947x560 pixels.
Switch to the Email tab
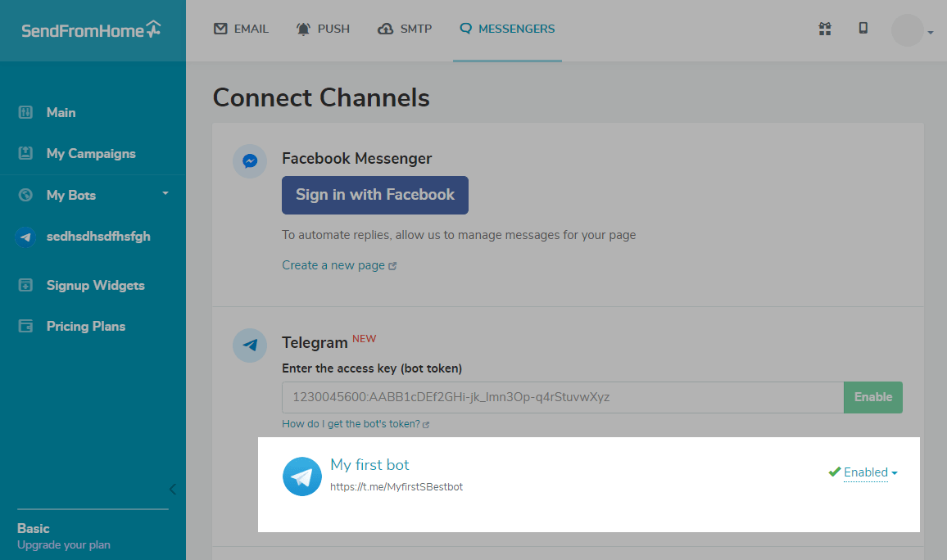(x=241, y=29)
